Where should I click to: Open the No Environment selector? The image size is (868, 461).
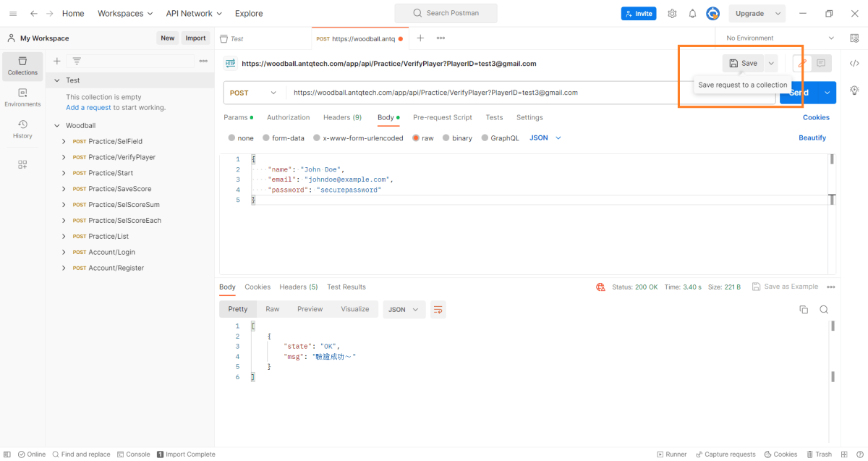[780, 38]
